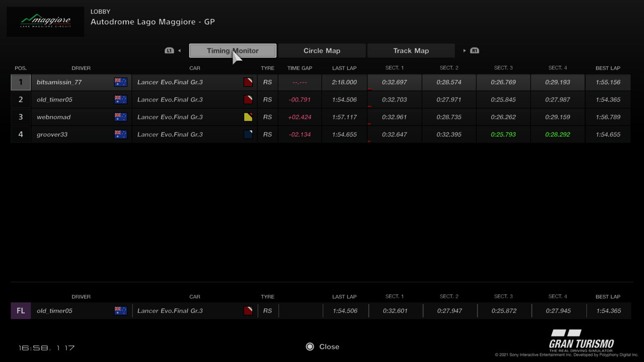Click webnomad's yellow car colour swatch

coord(248,117)
